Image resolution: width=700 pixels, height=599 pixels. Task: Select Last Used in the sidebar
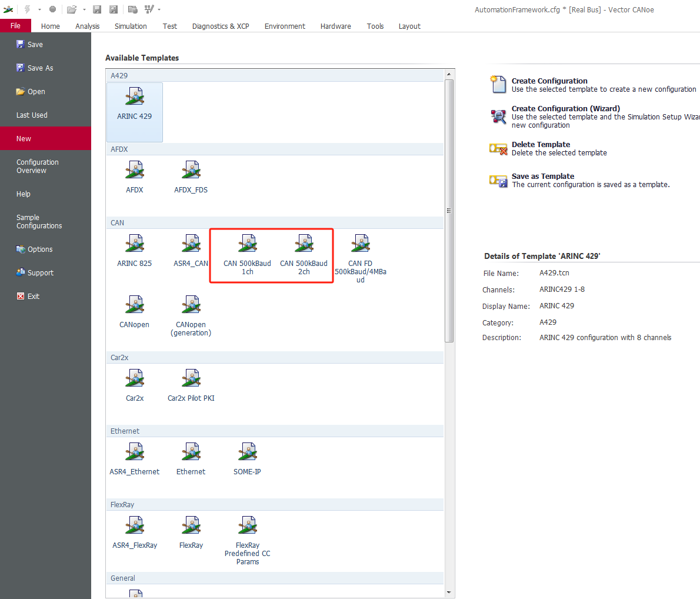click(45, 115)
